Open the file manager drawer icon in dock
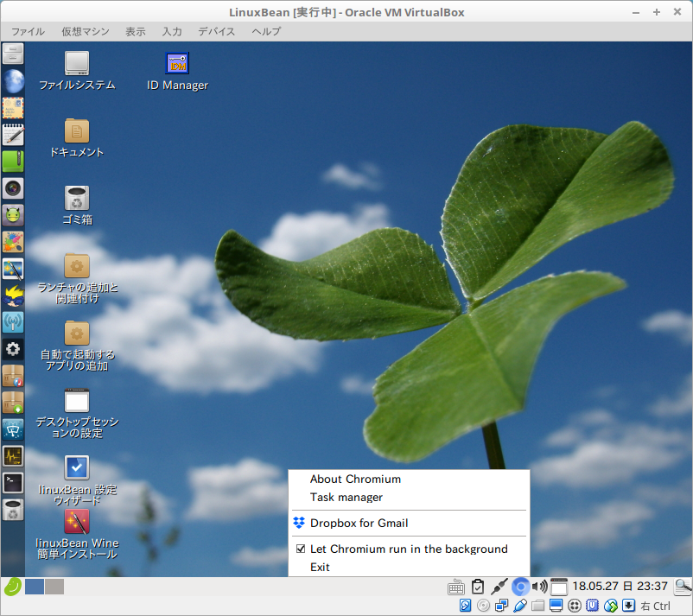Viewport: 693px width, 616px height. tap(13, 54)
